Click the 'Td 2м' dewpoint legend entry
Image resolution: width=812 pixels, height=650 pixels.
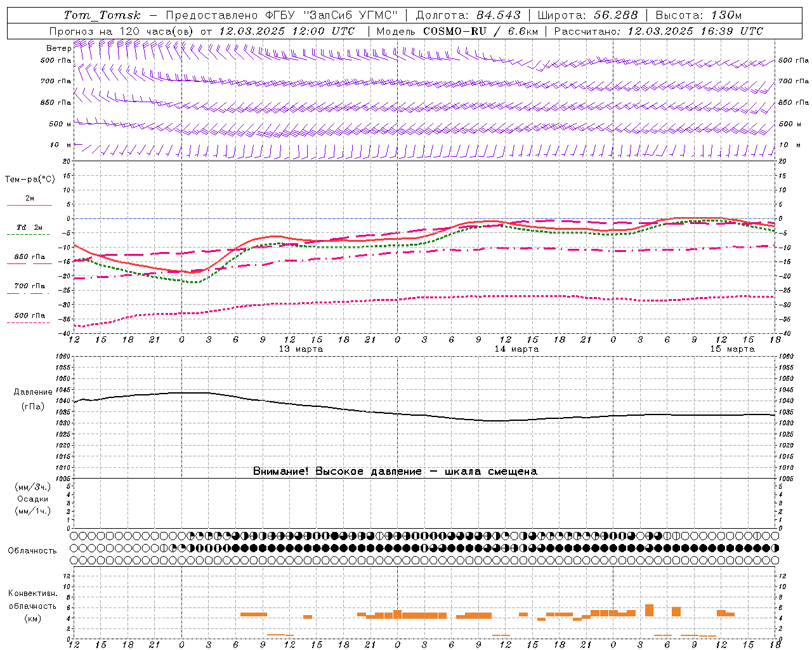(x=30, y=227)
